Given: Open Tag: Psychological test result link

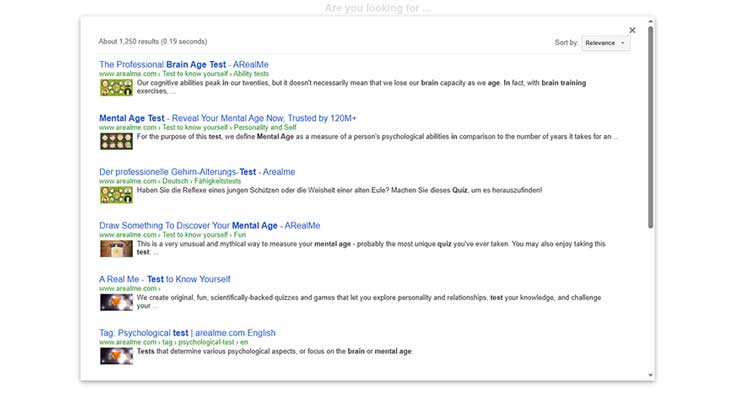Looking at the screenshot, I should click(187, 332).
